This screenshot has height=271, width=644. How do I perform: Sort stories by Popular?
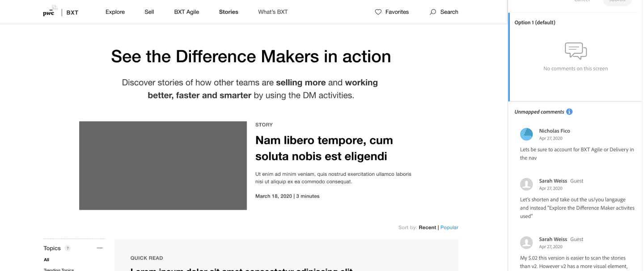click(449, 228)
